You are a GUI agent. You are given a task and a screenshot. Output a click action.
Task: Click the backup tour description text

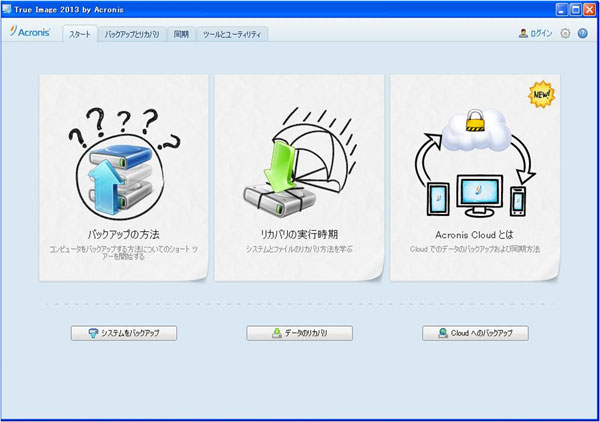point(124,253)
